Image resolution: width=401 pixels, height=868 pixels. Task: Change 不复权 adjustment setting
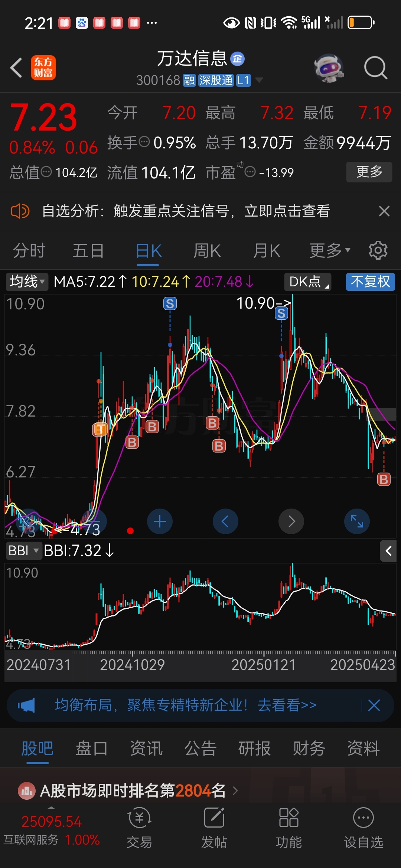tap(370, 282)
